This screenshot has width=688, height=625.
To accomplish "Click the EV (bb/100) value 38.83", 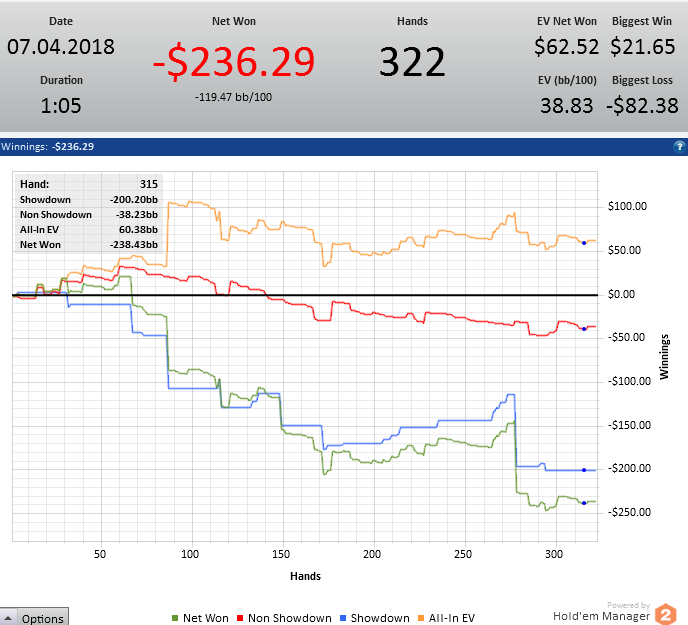I will point(566,106).
